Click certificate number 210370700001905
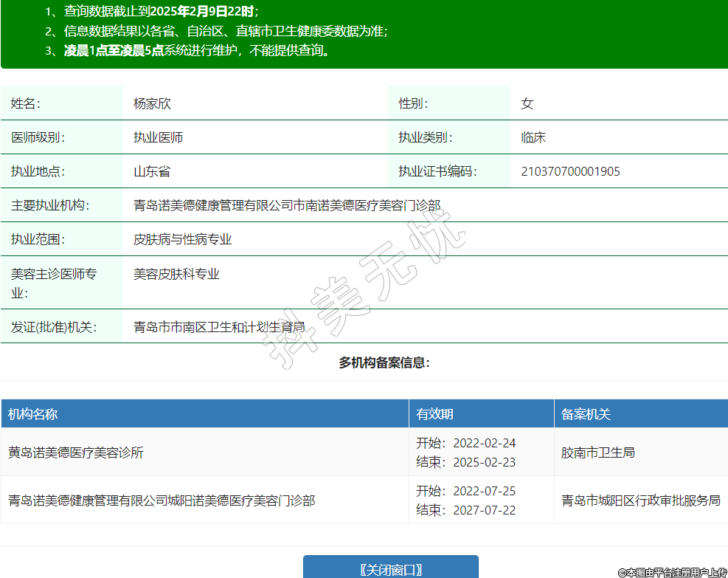 pyautogui.click(x=570, y=171)
